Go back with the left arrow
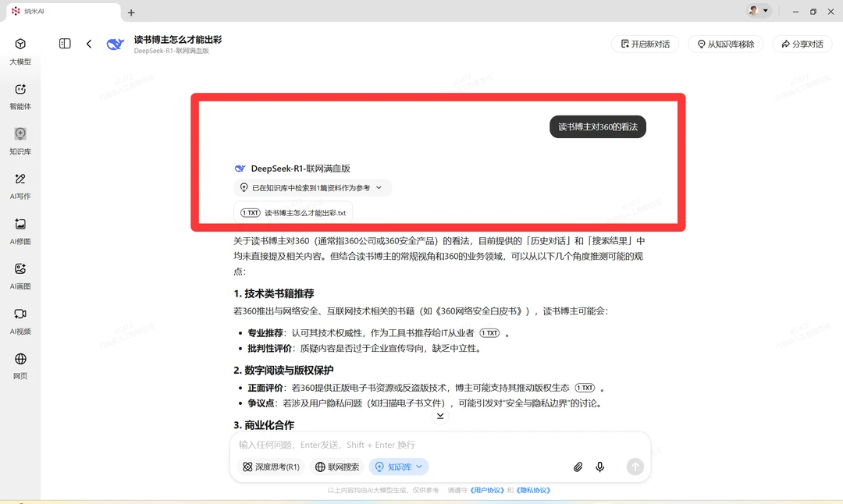 click(89, 44)
